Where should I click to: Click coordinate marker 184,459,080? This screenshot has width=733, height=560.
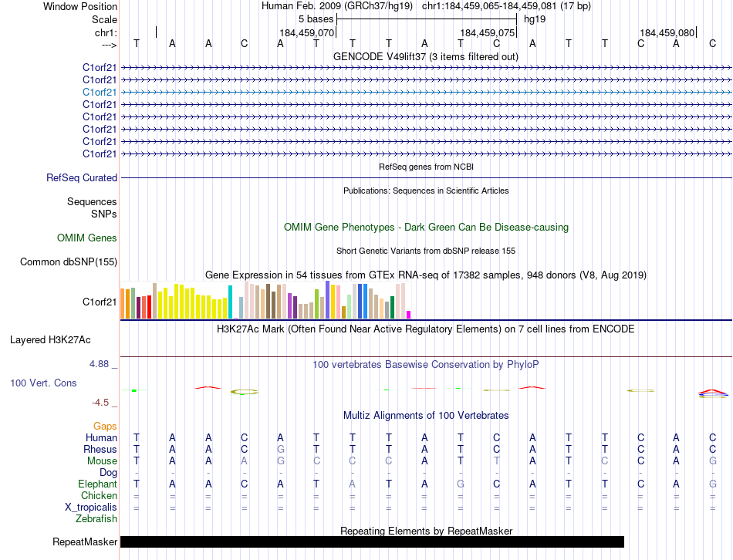(x=667, y=32)
